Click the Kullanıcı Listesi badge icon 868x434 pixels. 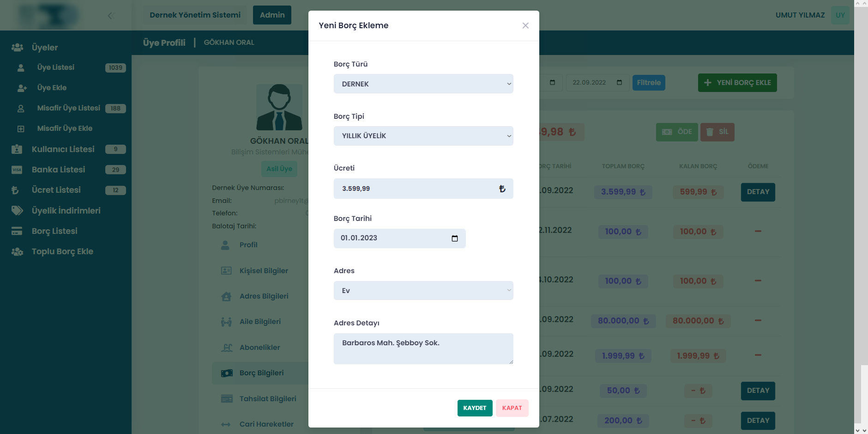pos(17,149)
